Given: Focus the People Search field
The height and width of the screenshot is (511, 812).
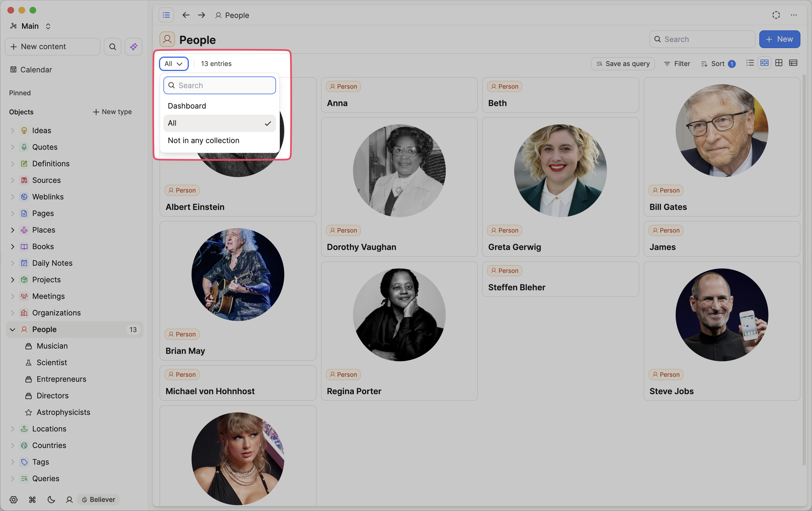Looking at the screenshot, I should click(x=702, y=39).
